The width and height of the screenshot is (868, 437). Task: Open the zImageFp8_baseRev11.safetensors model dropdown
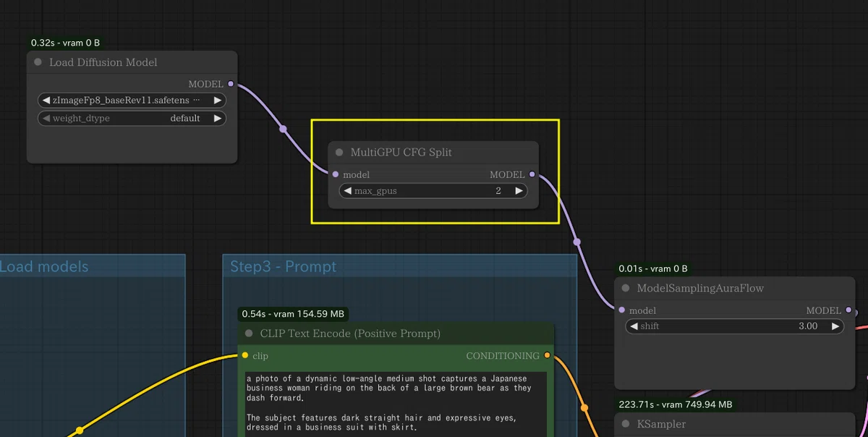pos(132,101)
